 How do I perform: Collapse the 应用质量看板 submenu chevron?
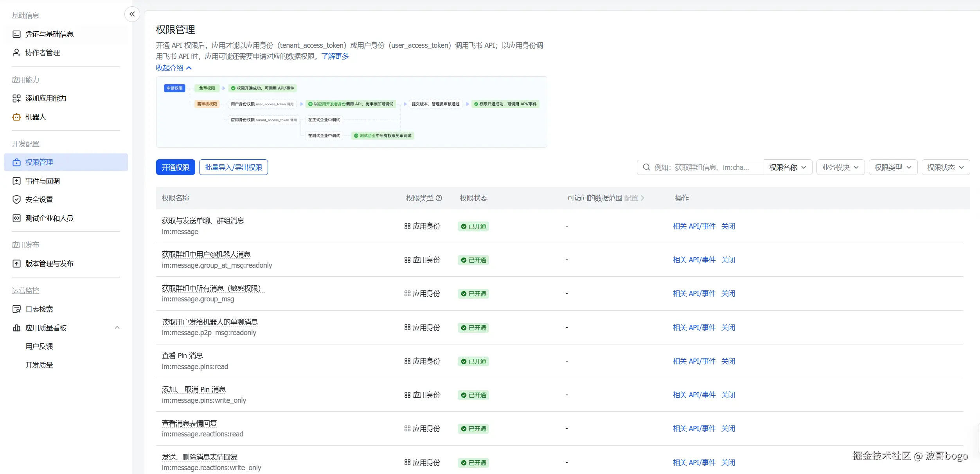[117, 328]
